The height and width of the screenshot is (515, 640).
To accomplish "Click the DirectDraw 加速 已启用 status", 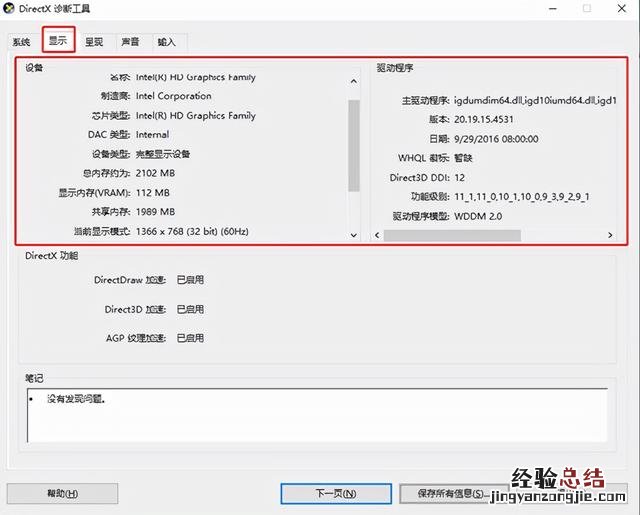I will pos(190,280).
